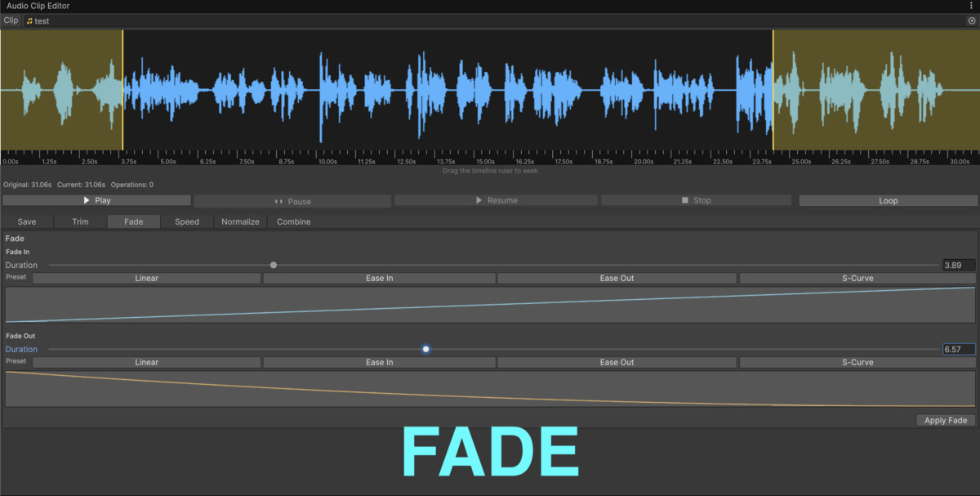The width and height of the screenshot is (980, 496).
Task: Toggle the Loop button
Action: pos(888,200)
